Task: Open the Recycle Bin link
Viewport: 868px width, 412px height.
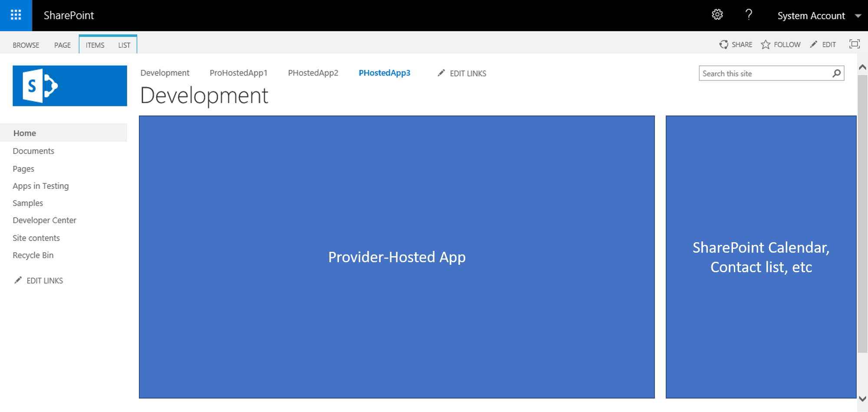Action: (x=33, y=255)
